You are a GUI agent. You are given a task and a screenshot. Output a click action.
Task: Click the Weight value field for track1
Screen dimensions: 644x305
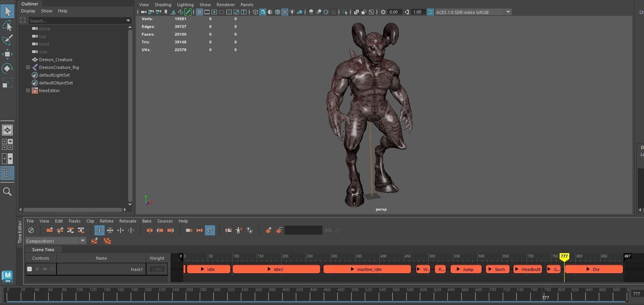point(157,269)
